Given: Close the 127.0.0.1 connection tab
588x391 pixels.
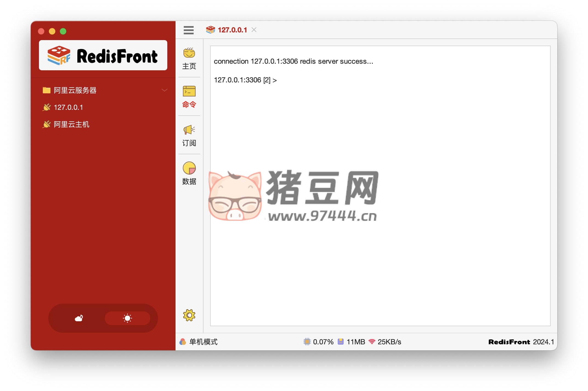Looking at the screenshot, I should pyautogui.click(x=254, y=30).
